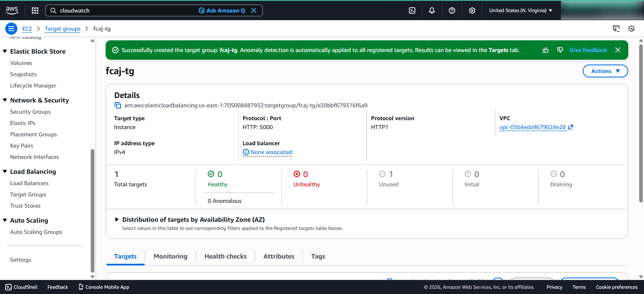Open the Tags tab
This screenshot has height=294, width=644.
[x=318, y=256]
